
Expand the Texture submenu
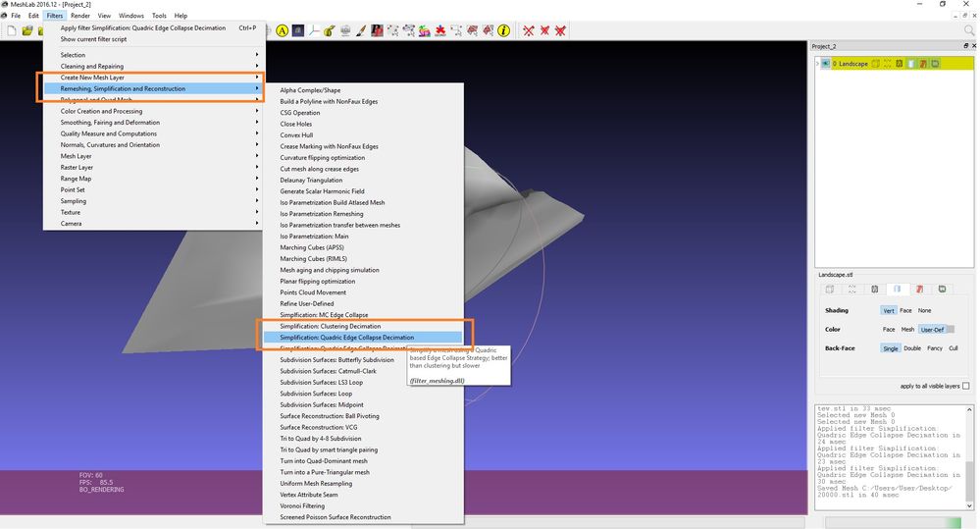coord(152,213)
